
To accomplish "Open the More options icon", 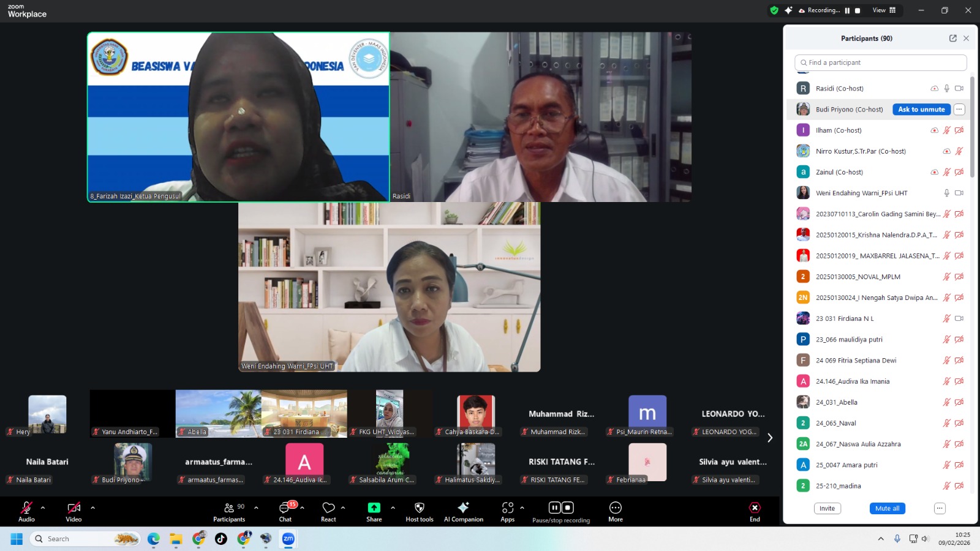I will [615, 508].
